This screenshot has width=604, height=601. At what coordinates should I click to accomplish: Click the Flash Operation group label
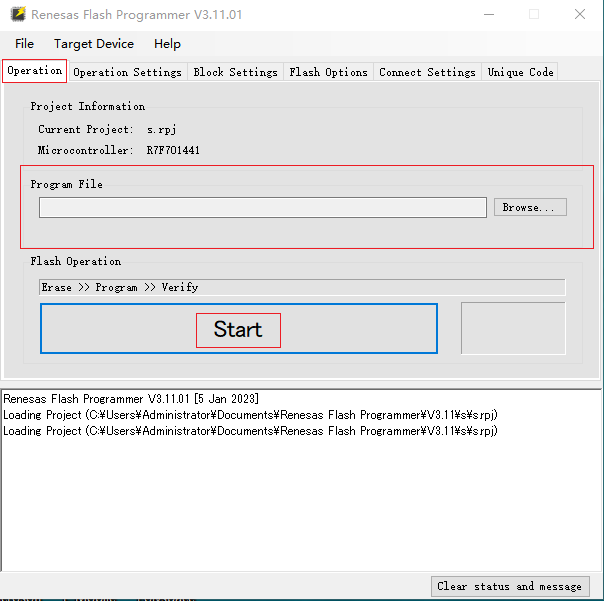pyautogui.click(x=76, y=262)
